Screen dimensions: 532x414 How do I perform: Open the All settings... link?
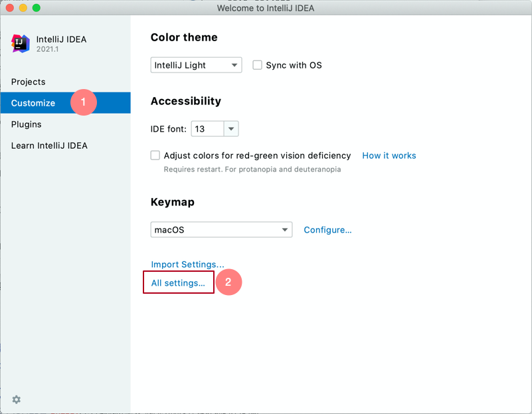click(179, 283)
